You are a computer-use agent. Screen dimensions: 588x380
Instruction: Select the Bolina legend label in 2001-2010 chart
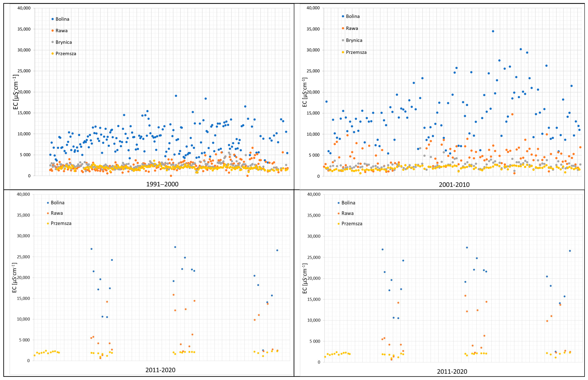coord(353,16)
